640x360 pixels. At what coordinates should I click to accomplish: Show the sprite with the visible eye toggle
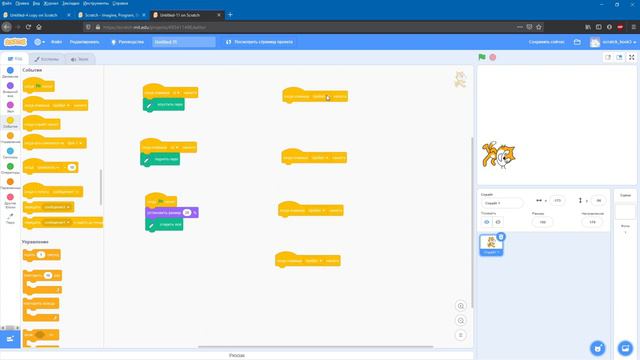[x=487, y=222]
